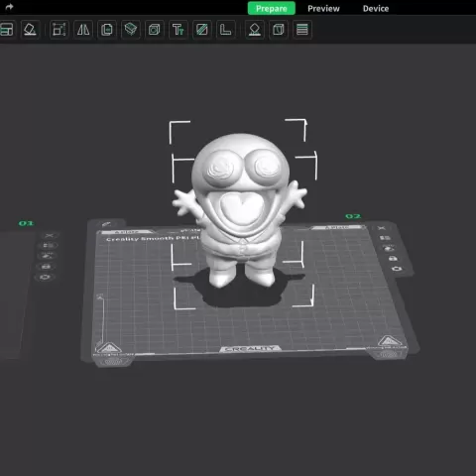Remove plate 02 with its X icon

click(x=382, y=228)
